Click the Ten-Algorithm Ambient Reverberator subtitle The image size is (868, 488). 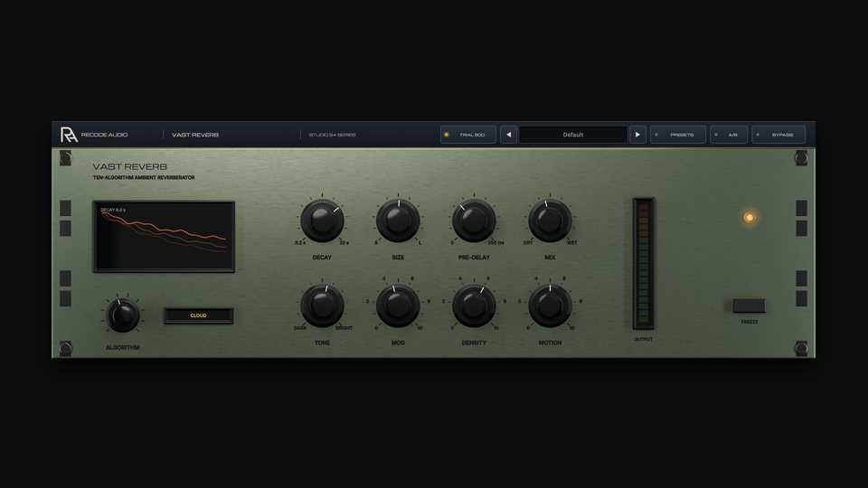pyautogui.click(x=144, y=178)
